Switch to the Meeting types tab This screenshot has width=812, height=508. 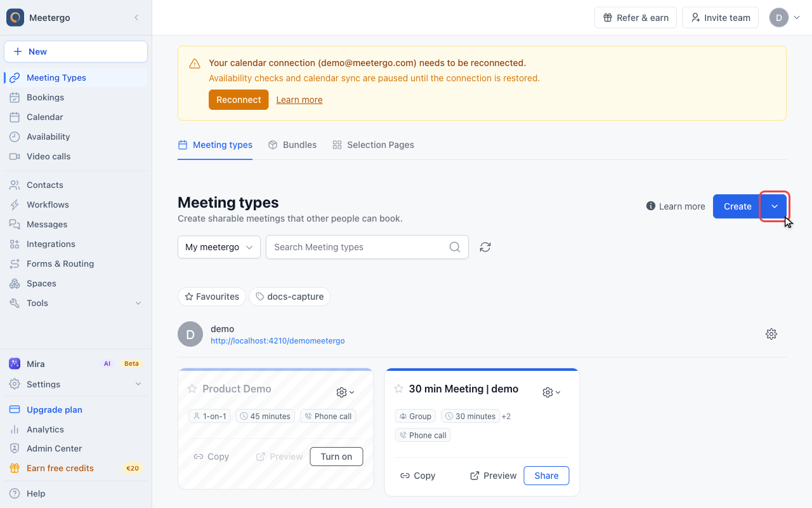tap(215, 145)
